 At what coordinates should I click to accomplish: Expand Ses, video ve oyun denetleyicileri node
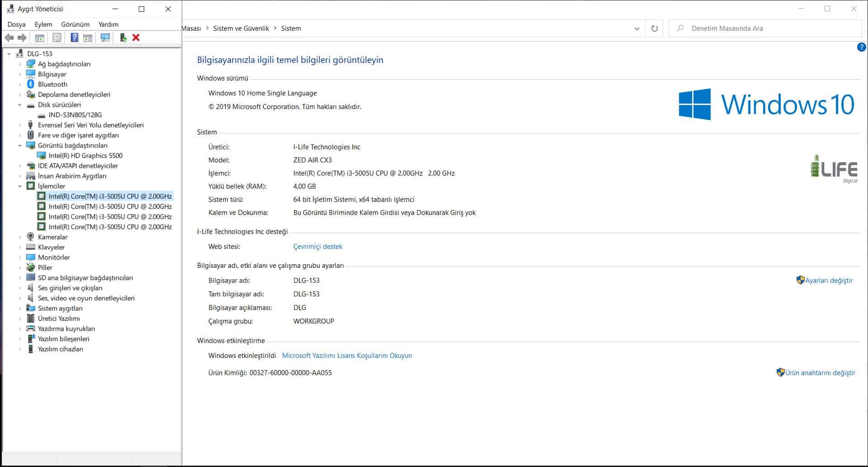tap(19, 298)
